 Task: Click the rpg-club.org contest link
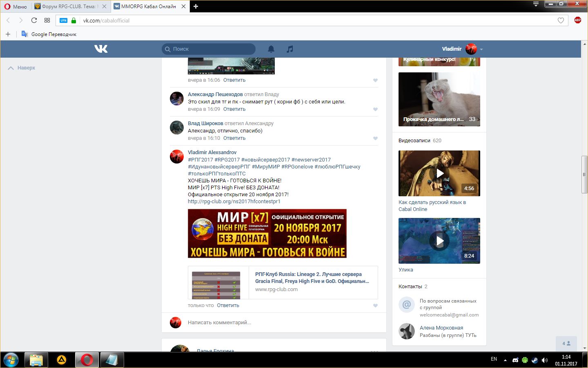pos(234,202)
